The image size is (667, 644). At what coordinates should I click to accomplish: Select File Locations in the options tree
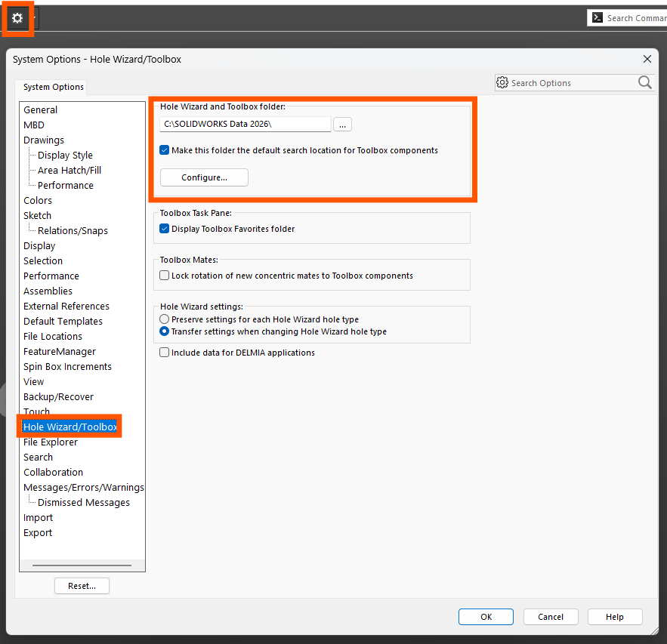pos(53,336)
